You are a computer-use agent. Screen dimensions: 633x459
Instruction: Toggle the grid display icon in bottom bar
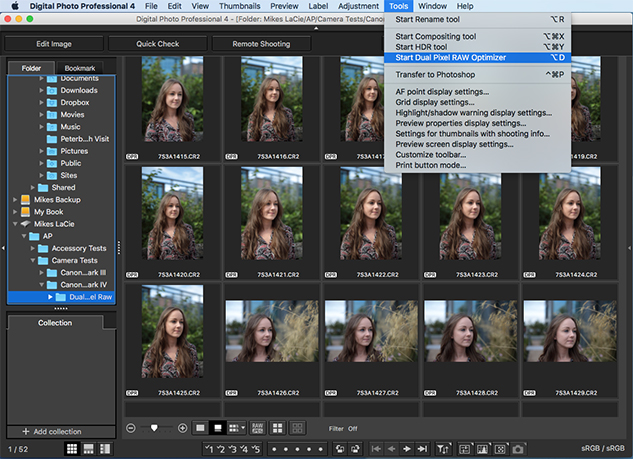(x=465, y=449)
